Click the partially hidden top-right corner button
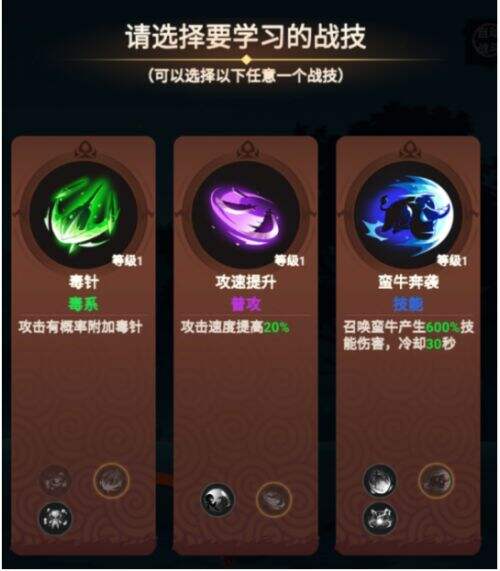The image size is (500, 571). [485, 40]
